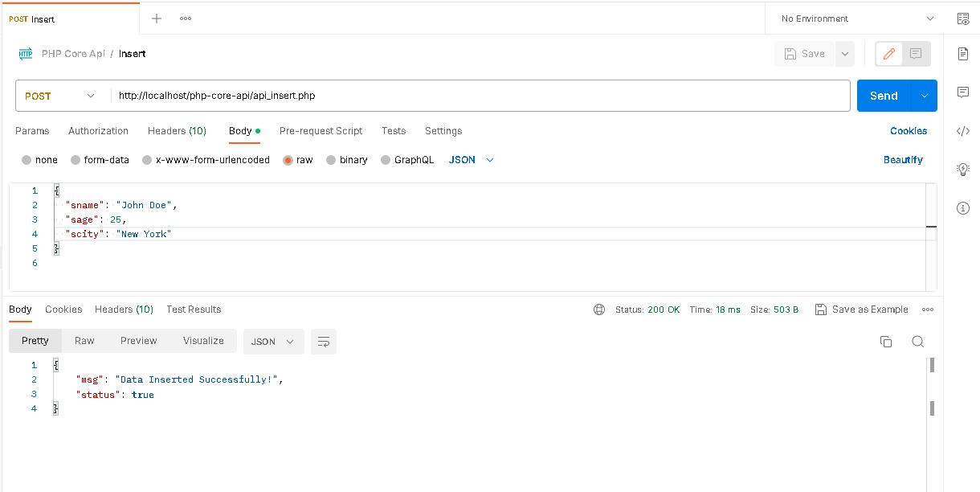
Task: Switch to the response Cookies tab
Action: click(63, 310)
